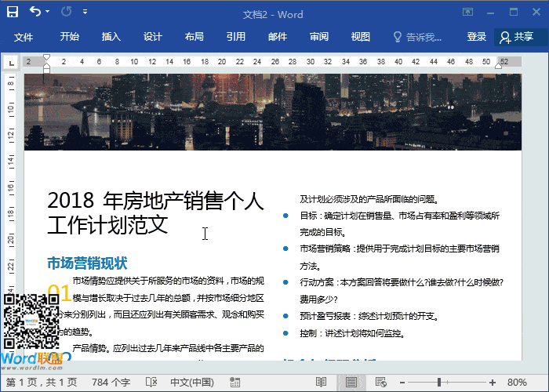Click the macro recording icon in status bar
The height and width of the screenshot is (392, 549).
[233, 382]
